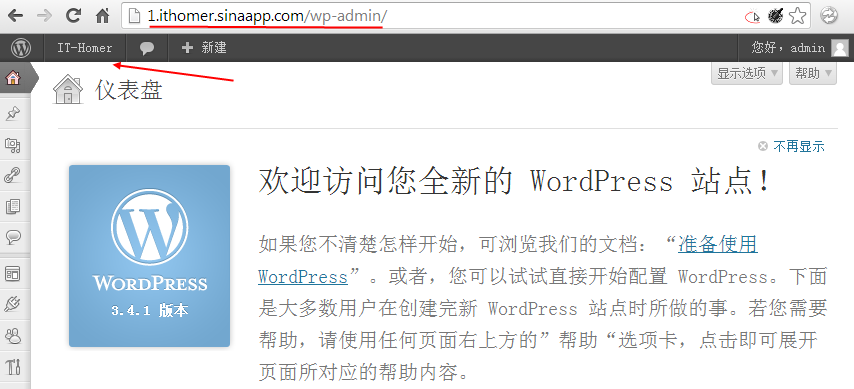This screenshot has width=854, height=389.
Task: Open Posts pushpin icon in sidebar
Action: 13,113
